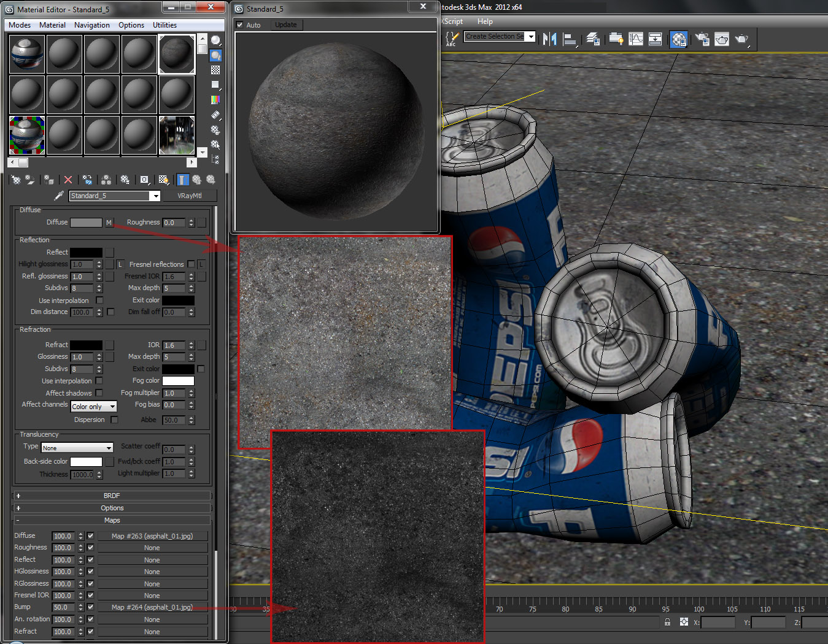The width and height of the screenshot is (828, 644).
Task: Open Bump Map #264 asphalt_01.jpg button
Action: [152, 607]
